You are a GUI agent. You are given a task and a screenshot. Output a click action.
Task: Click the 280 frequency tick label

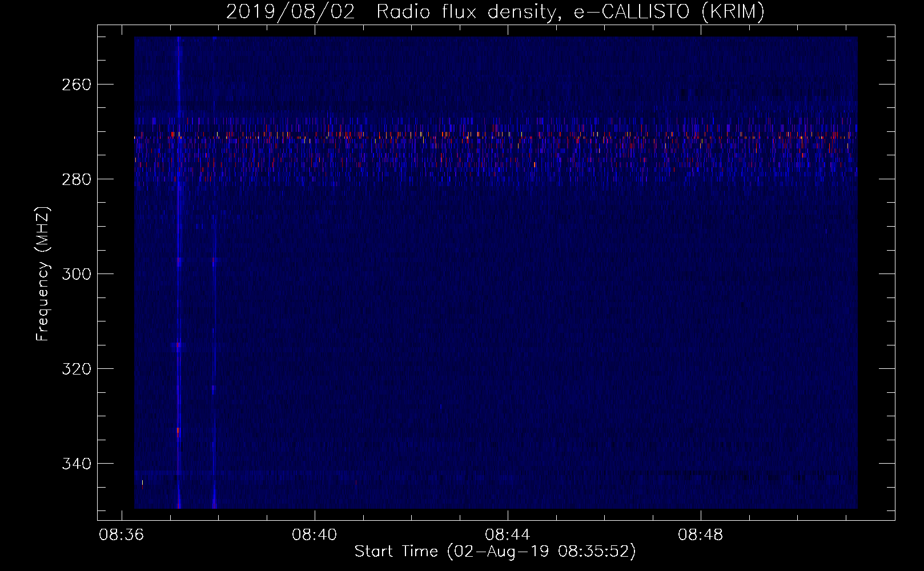tap(76, 179)
